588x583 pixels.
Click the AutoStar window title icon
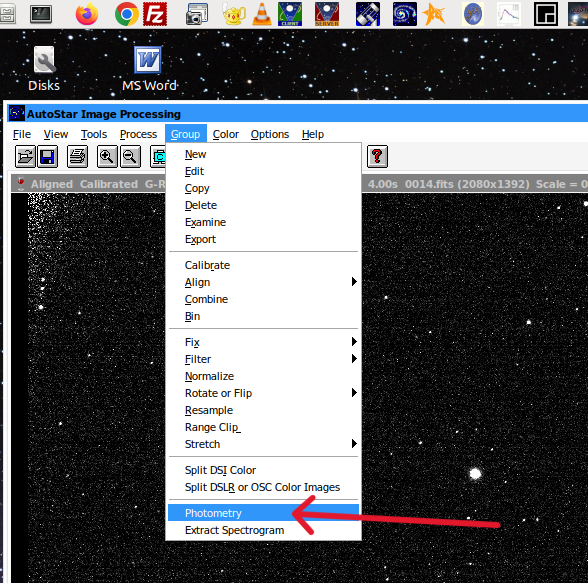click(x=17, y=114)
